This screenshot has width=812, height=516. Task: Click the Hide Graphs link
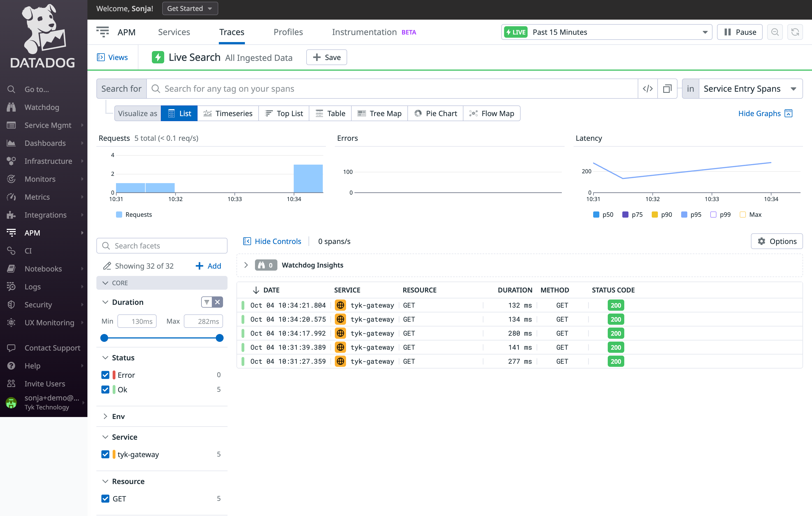tap(759, 113)
